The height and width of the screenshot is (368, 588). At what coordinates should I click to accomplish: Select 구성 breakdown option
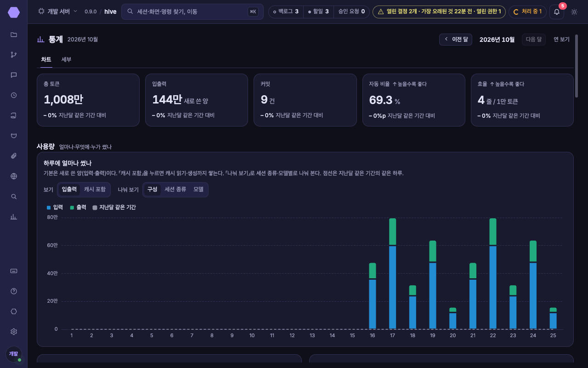(152, 190)
